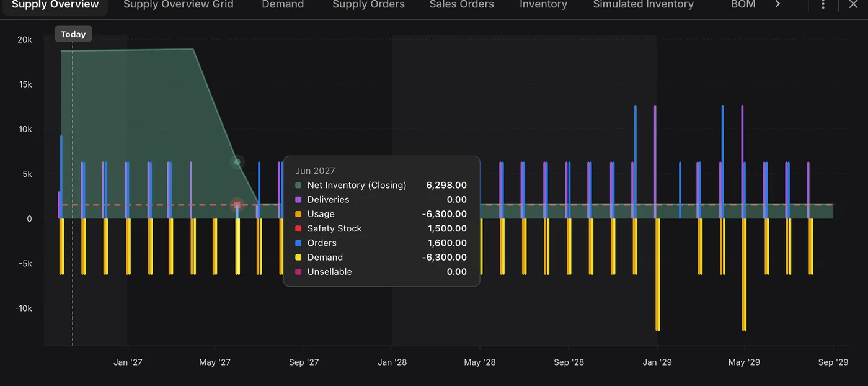Image resolution: width=868 pixels, height=386 pixels.
Task: Click the Usage orange swatch in tooltip
Action: 298,214
